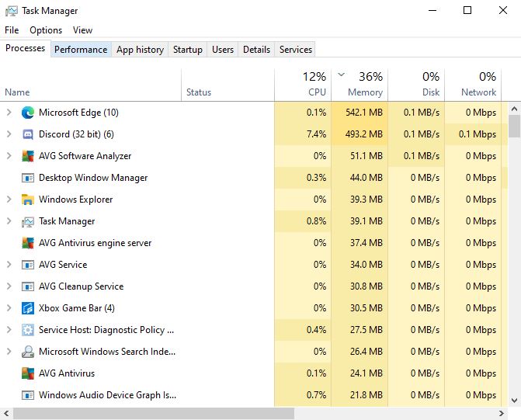521x420 pixels.
Task: Expand Microsoft Windows Search Indexer row
Action: (x=9, y=352)
